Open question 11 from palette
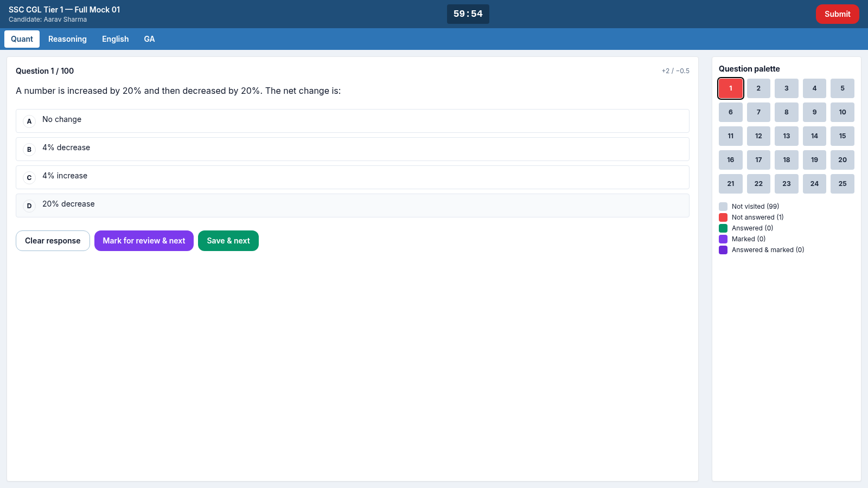Image resolution: width=868 pixels, height=488 pixels. tap(731, 136)
